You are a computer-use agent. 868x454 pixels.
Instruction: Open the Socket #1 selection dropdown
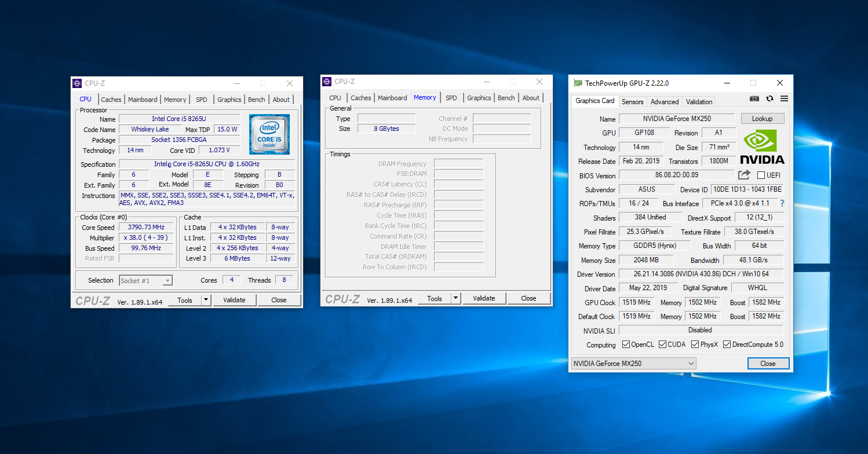coord(146,280)
